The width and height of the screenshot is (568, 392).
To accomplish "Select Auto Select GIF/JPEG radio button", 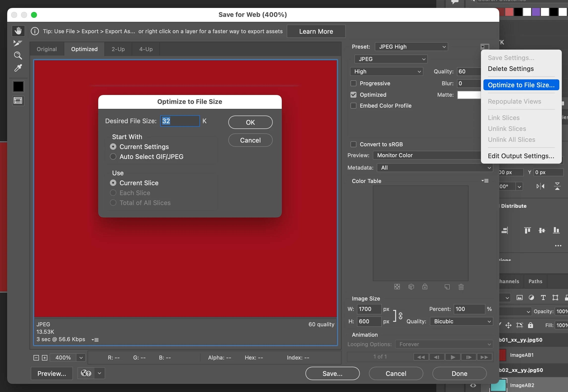I will point(113,157).
